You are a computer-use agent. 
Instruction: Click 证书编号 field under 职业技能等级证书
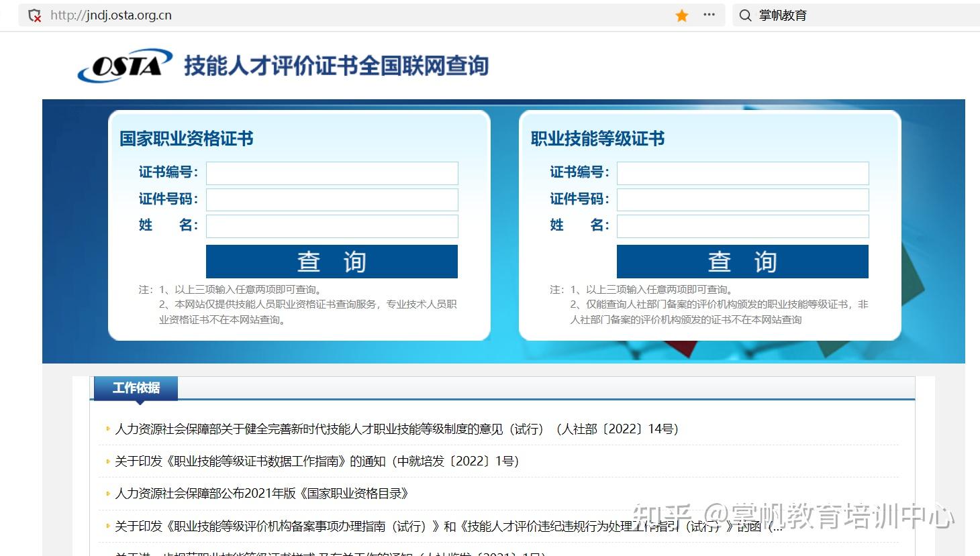click(742, 173)
